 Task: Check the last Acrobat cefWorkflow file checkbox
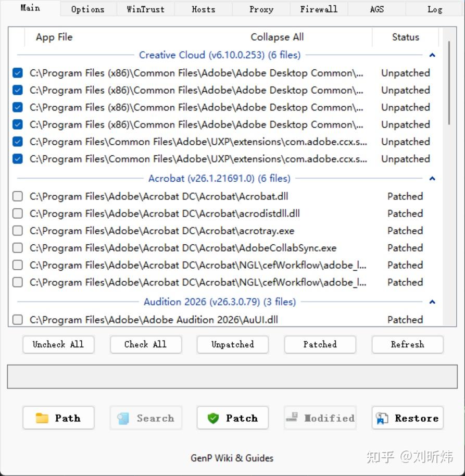[18, 282]
